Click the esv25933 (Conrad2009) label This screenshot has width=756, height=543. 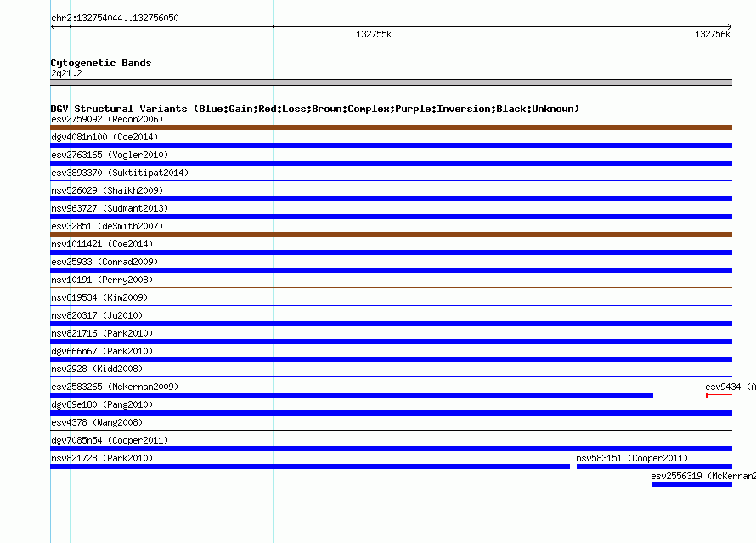[104, 262]
